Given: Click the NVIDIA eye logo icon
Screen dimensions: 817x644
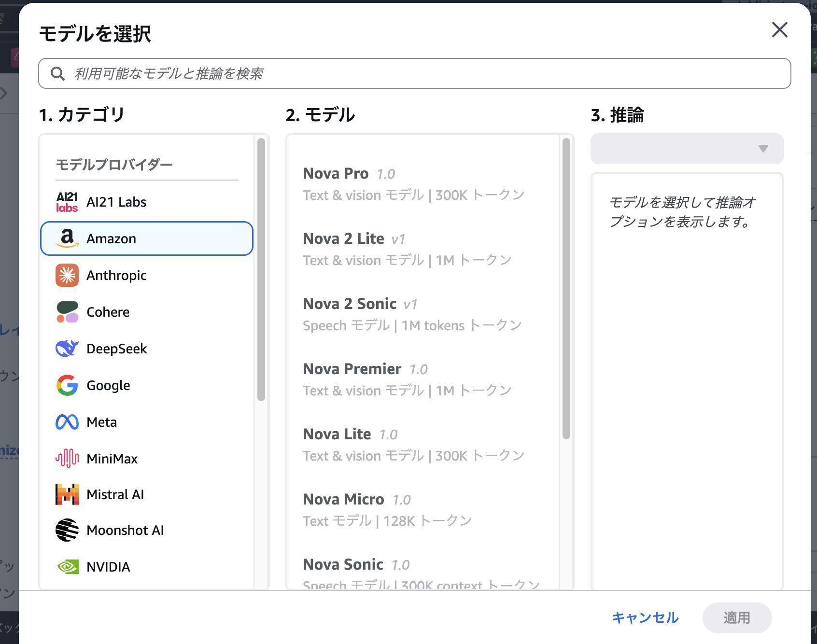Looking at the screenshot, I should point(67,567).
